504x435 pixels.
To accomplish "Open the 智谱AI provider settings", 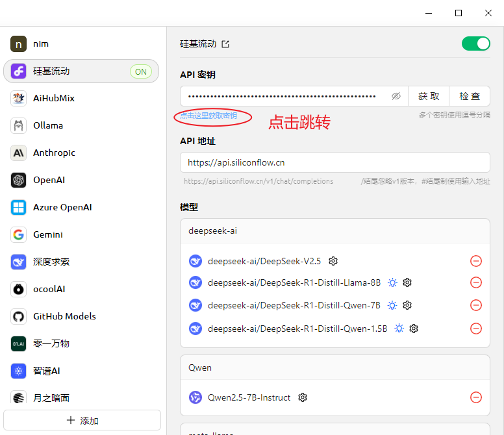I will [81, 371].
